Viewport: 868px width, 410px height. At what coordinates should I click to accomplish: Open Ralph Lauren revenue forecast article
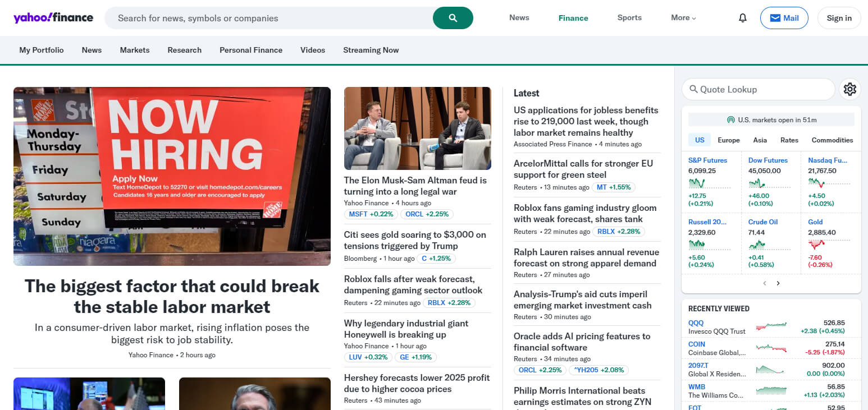coord(586,257)
